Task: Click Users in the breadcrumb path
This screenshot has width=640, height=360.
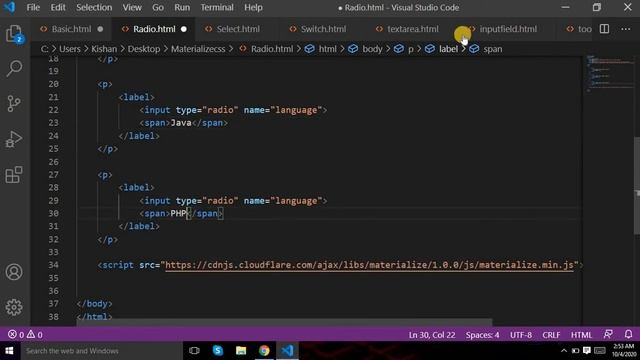Action: point(70,49)
